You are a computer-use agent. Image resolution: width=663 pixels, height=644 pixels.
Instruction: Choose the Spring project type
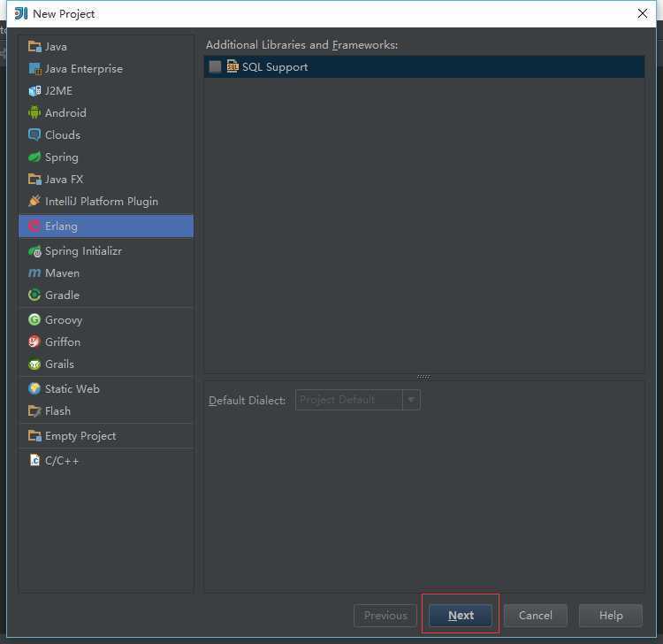106,157
